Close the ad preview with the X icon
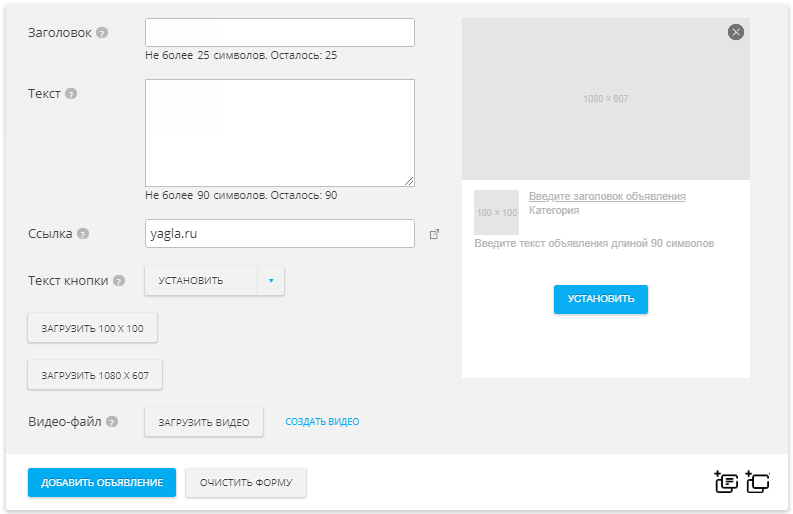 tap(736, 32)
